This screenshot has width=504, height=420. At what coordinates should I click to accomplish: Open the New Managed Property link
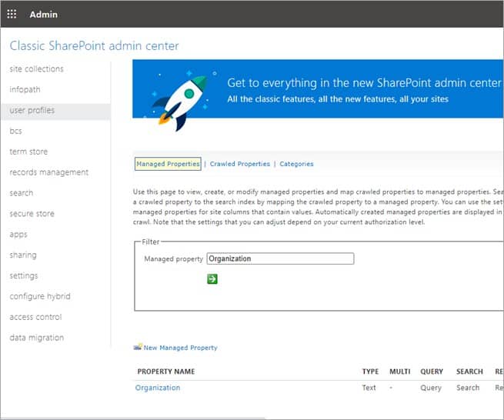coord(181,348)
